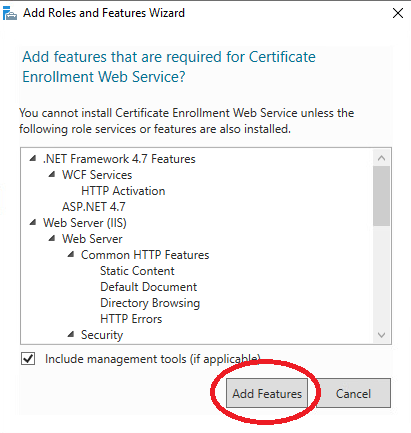Click the scrollbar up arrow
This screenshot has width=411, height=433.
coord(382,158)
